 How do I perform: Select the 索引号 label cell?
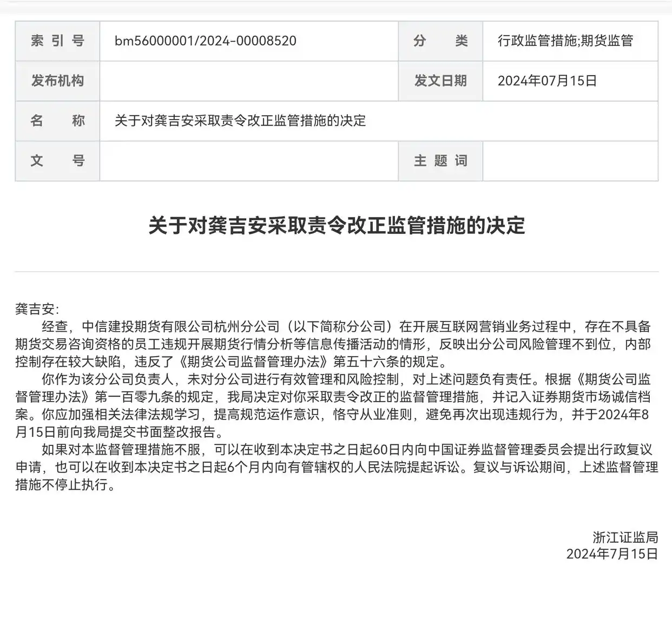pos(57,41)
